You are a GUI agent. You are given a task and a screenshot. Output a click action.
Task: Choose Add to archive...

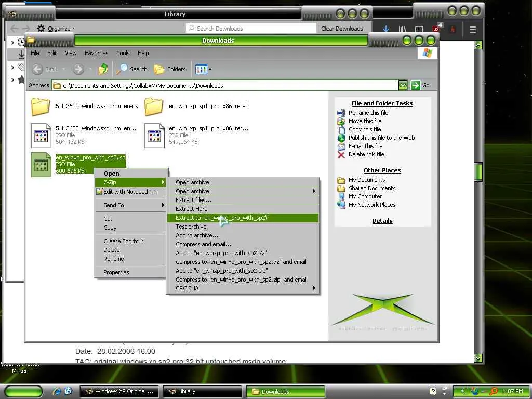[x=243, y=235]
